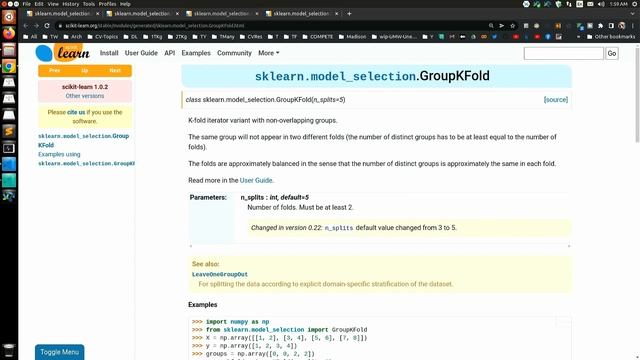This screenshot has height=360, width=640.
Task: Open the Install page in navbar
Action: click(x=109, y=53)
